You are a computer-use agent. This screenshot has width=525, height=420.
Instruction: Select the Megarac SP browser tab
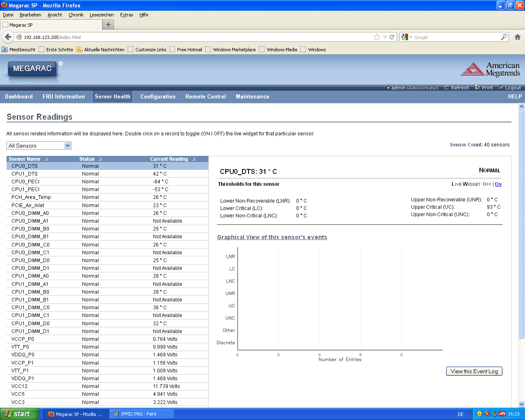click(x=51, y=25)
